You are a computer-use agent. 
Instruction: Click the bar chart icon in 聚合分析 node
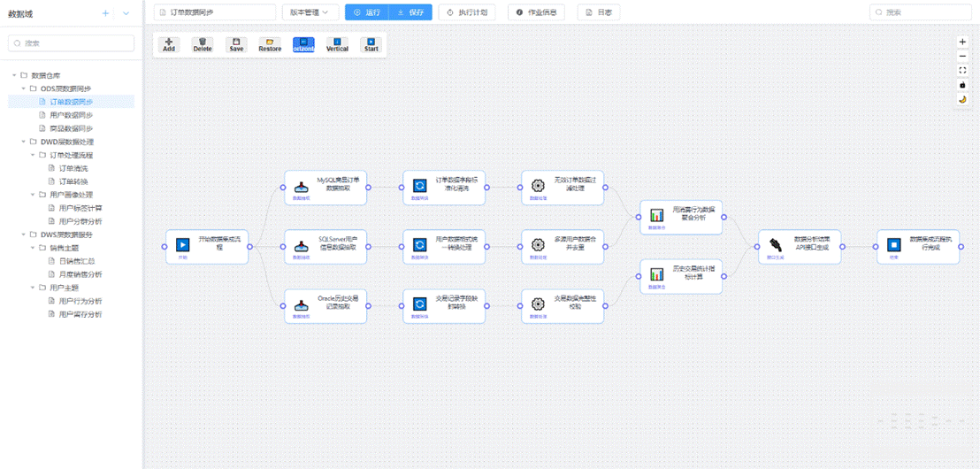click(x=657, y=215)
